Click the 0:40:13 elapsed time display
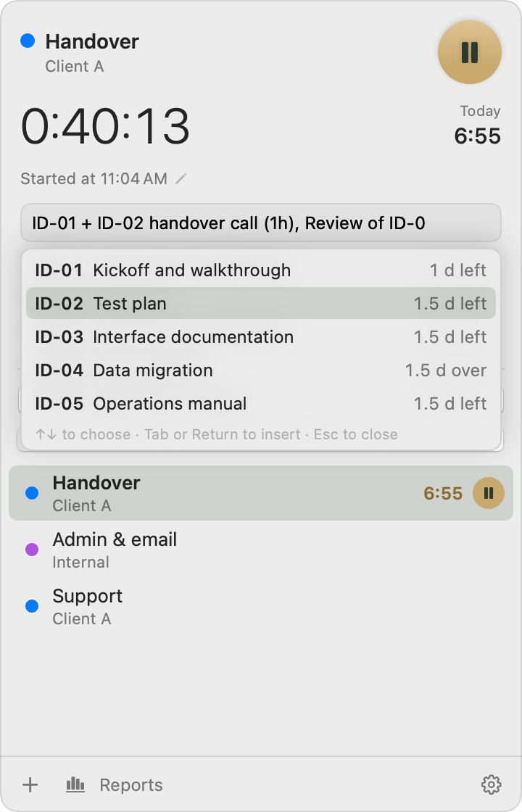 (106, 126)
